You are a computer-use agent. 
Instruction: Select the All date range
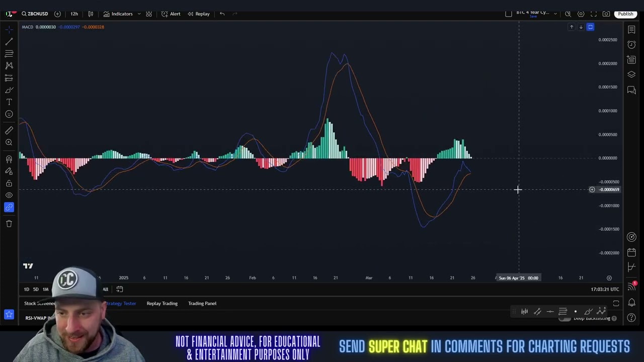(x=105, y=289)
